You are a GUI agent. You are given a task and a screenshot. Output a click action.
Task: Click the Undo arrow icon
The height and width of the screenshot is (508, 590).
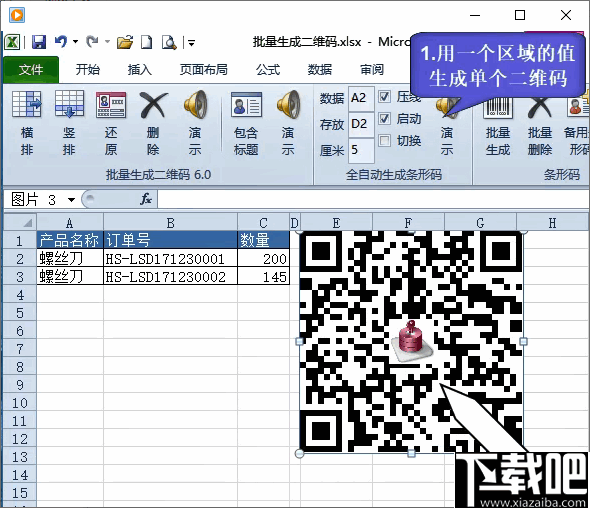point(61,42)
